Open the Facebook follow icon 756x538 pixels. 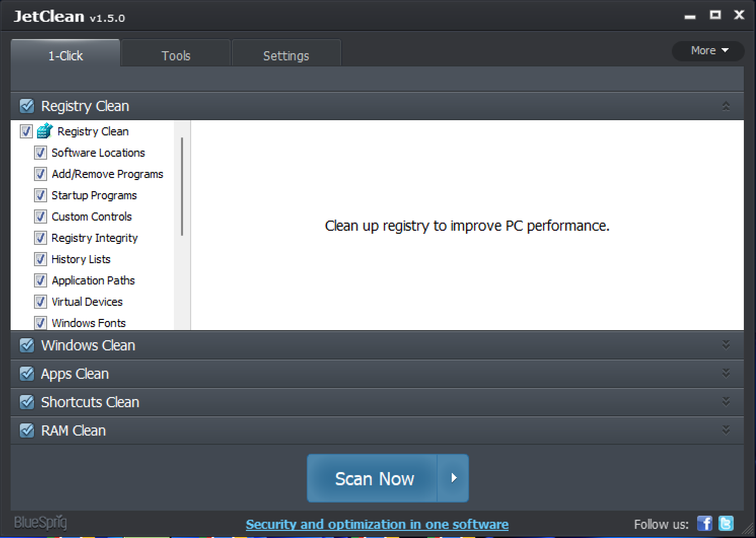click(x=705, y=523)
